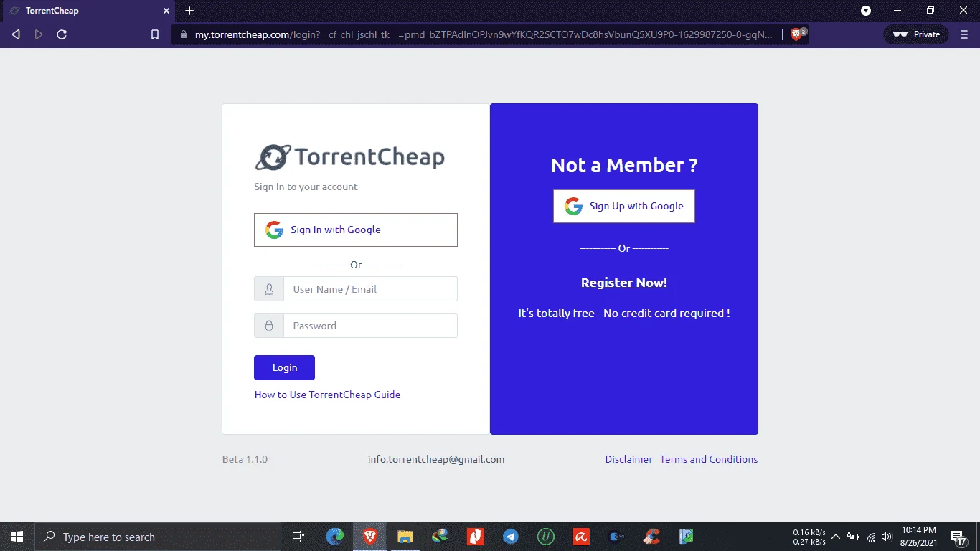Click the Beta 1.1.0 version text

245,459
